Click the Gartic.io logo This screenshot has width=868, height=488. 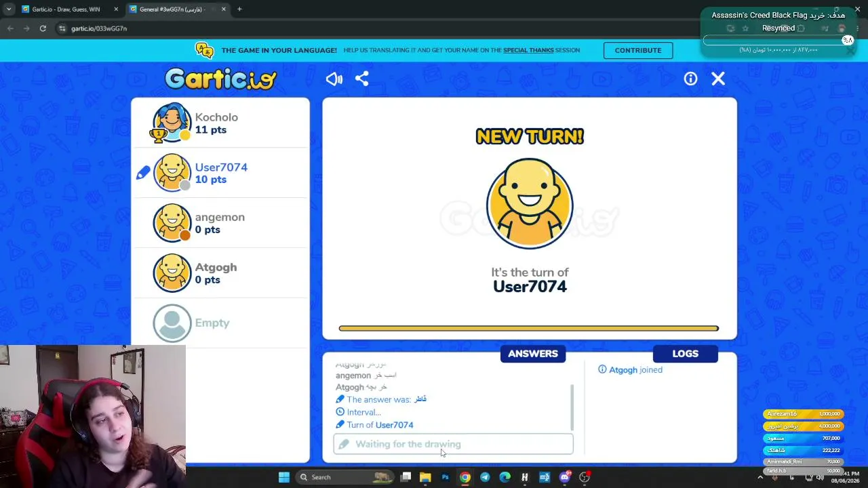[x=221, y=79]
